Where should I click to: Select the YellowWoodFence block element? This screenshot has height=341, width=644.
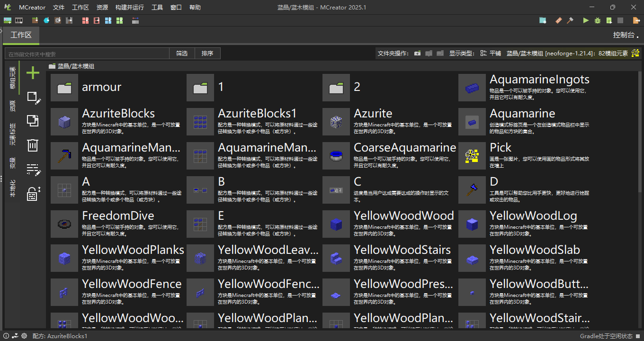[x=118, y=292]
